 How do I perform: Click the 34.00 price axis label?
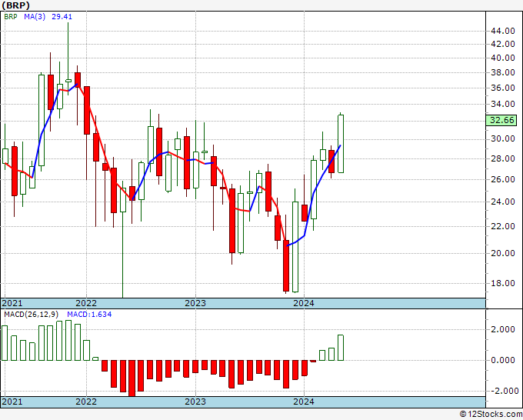[503, 104]
